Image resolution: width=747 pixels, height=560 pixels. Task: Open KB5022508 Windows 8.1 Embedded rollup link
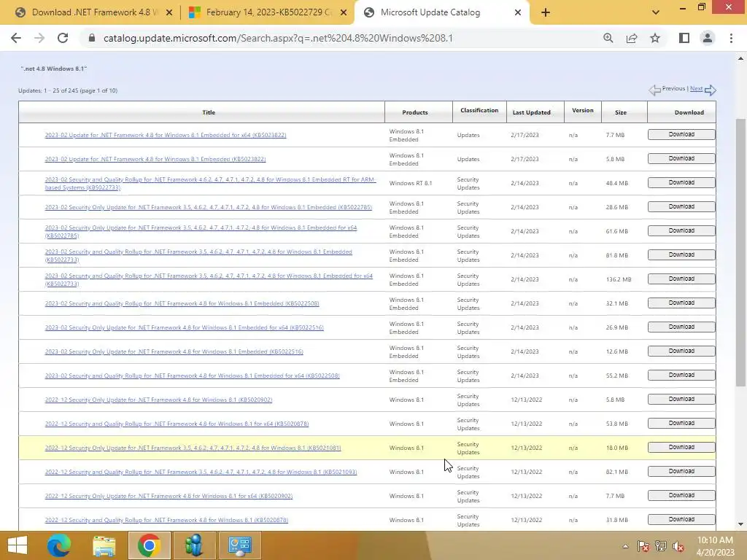pyautogui.click(x=182, y=303)
